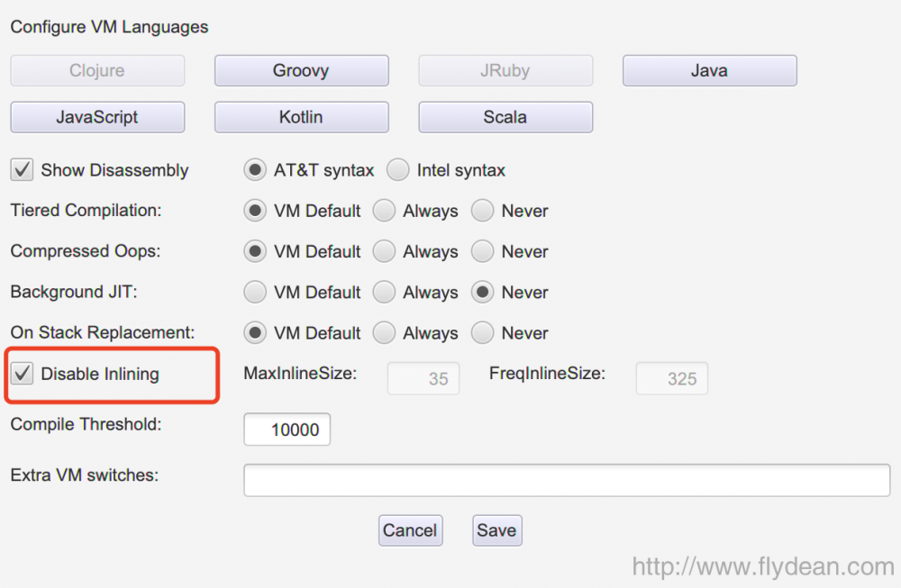
Task: Set Compressed Oops to Never
Action: 482,250
